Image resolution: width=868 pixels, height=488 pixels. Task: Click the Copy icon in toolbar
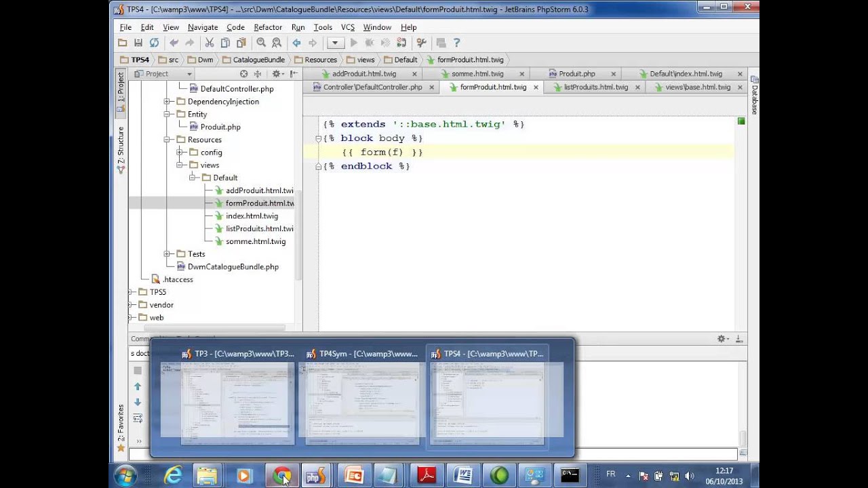pos(224,43)
